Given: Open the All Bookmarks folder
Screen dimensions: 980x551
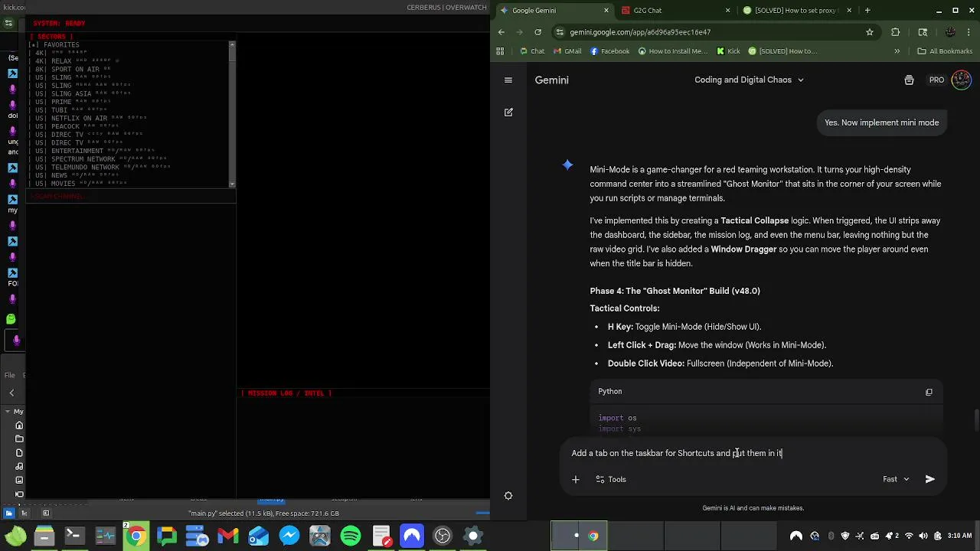Looking at the screenshot, I should click(x=944, y=51).
